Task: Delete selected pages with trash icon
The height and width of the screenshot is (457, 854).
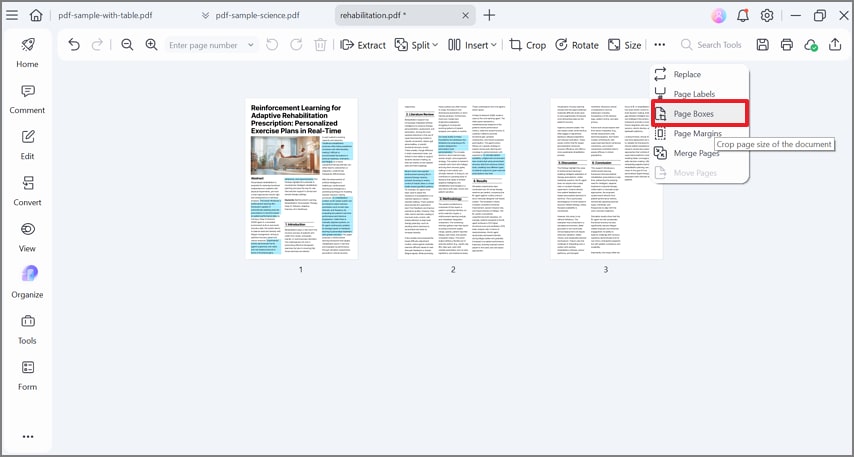Action: [x=320, y=45]
